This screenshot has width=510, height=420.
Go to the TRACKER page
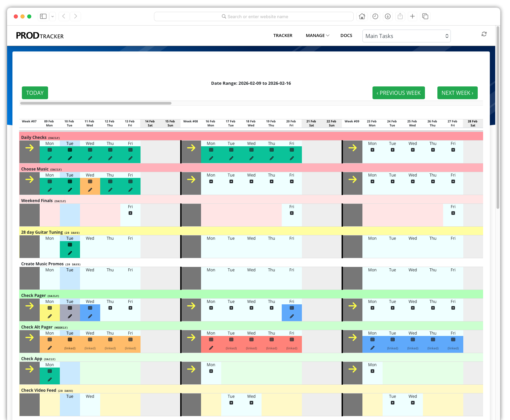283,35
